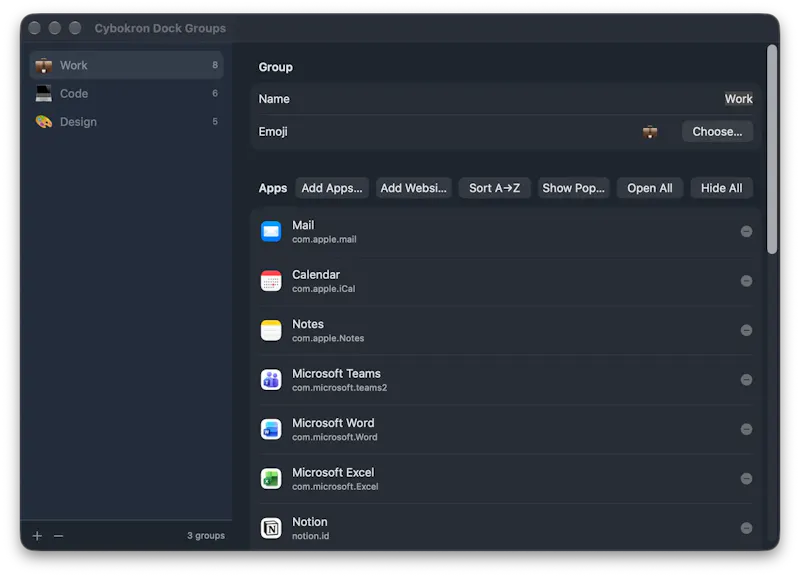Remove Notion via minus icon
Screen dimensions: 800x577
click(746, 529)
